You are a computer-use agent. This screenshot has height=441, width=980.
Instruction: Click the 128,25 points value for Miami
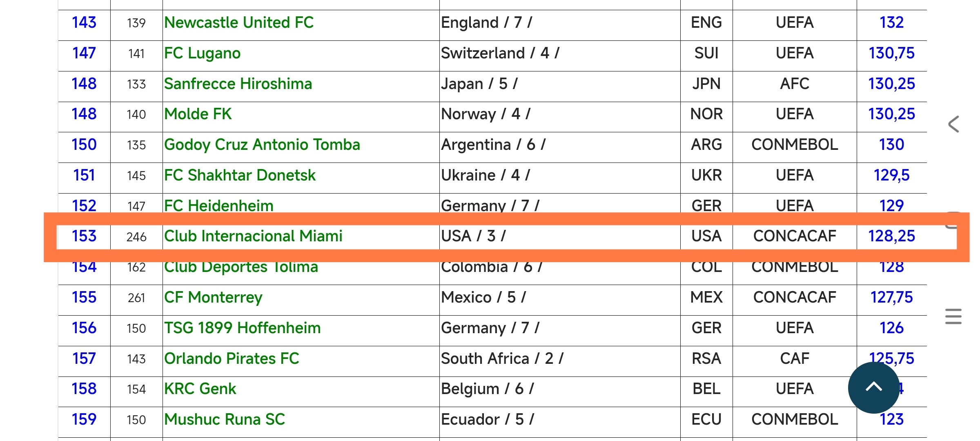[x=891, y=236]
